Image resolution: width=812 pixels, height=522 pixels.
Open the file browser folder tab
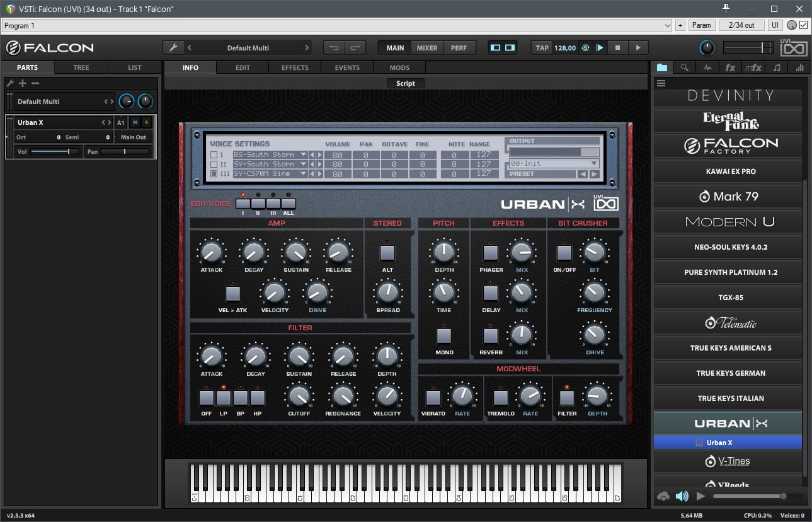tap(662, 67)
